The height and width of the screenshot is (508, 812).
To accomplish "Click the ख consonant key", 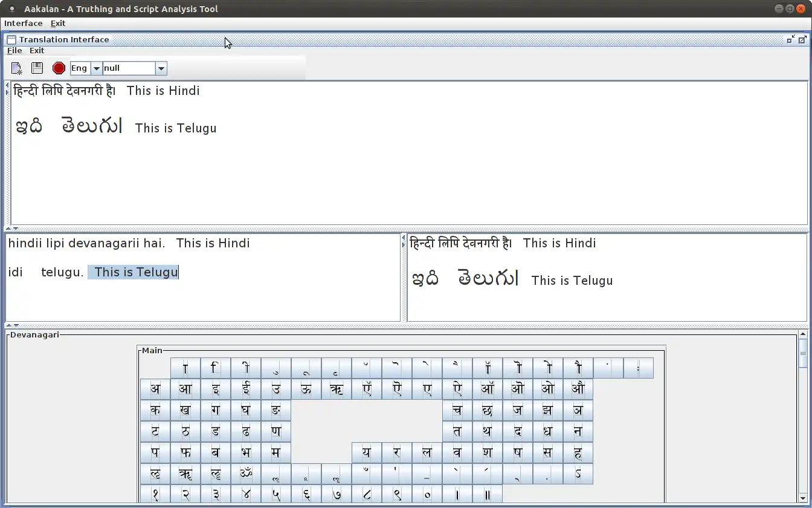I will [x=185, y=411].
